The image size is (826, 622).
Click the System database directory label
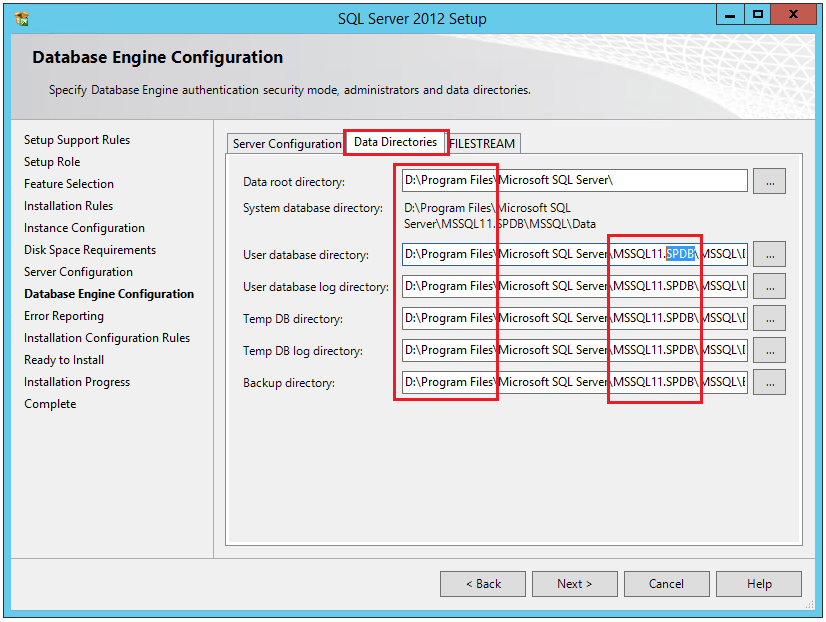(x=313, y=208)
